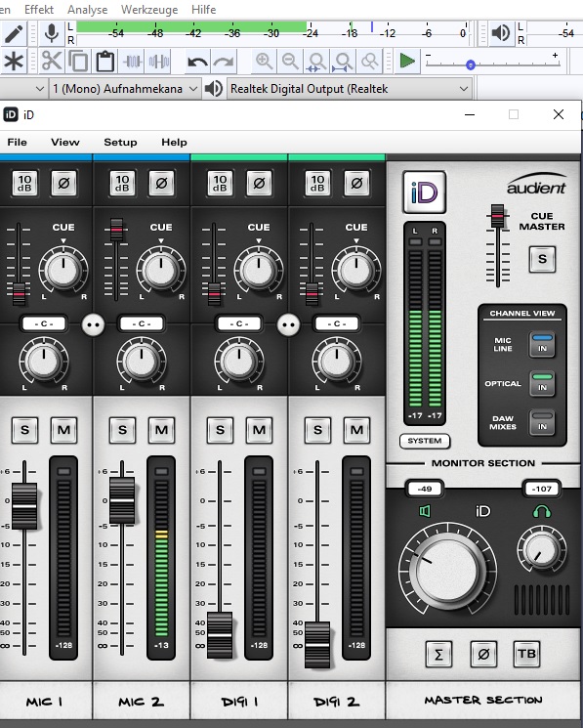
Task: Click the MIC 2 CUE pan knob
Action: coord(161,271)
